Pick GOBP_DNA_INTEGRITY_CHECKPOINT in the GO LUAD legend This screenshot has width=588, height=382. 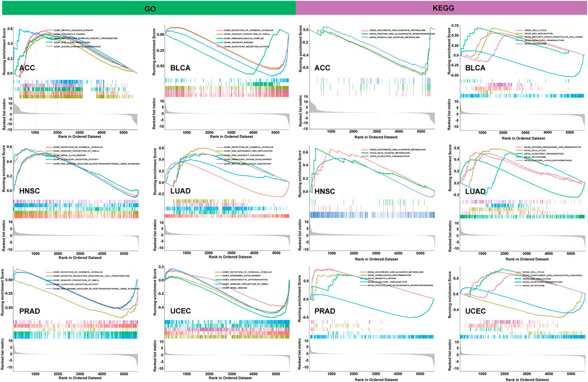pyautogui.click(x=244, y=155)
